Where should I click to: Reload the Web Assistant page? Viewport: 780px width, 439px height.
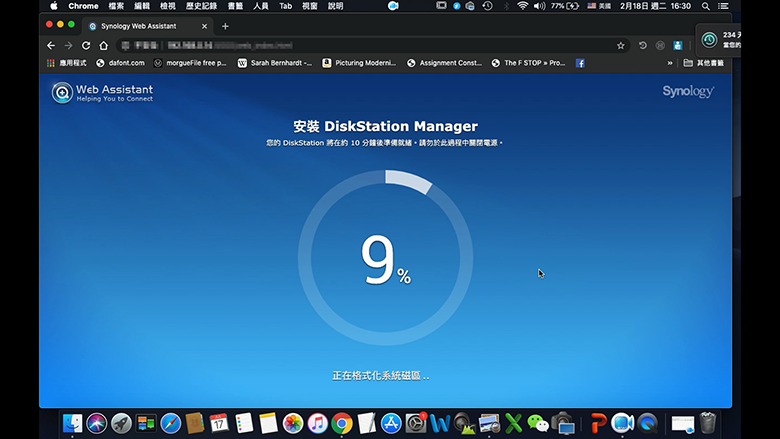(86, 45)
